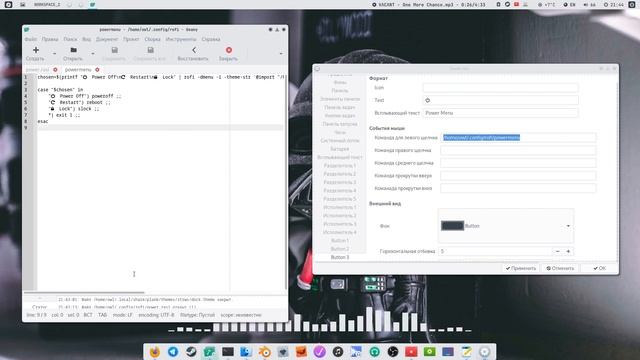Click the Icon input field
Screen dimensions: 640x360
click(x=500, y=87)
